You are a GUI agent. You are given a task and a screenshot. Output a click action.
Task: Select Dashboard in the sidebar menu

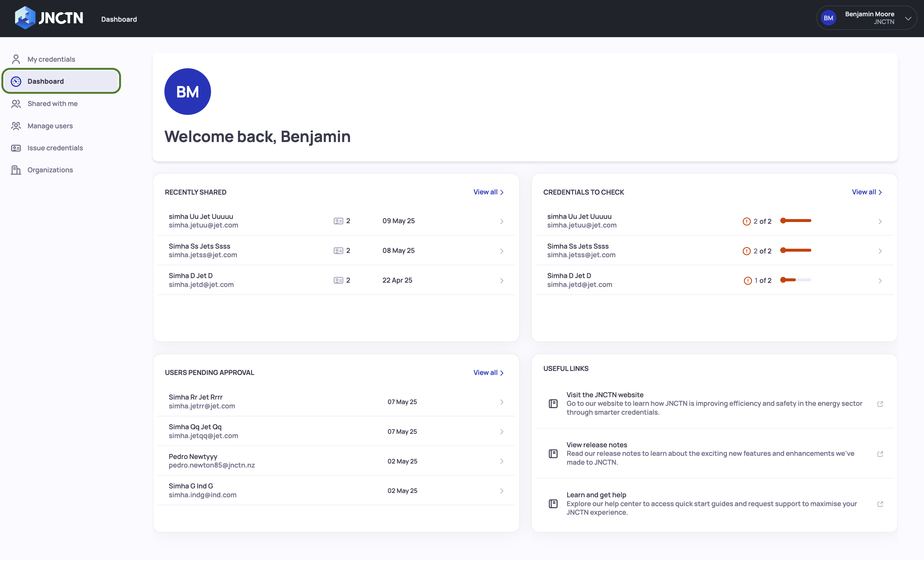tap(45, 81)
